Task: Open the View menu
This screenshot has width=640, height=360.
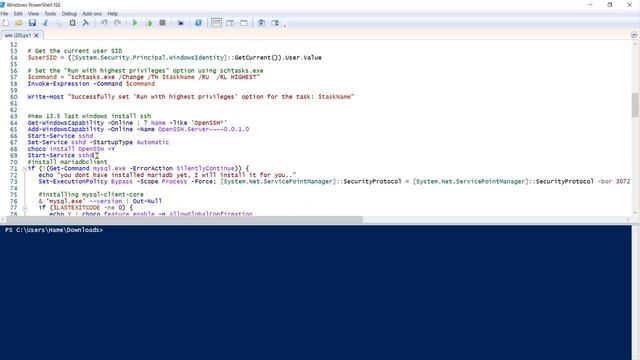Action: pyautogui.click(x=33, y=13)
